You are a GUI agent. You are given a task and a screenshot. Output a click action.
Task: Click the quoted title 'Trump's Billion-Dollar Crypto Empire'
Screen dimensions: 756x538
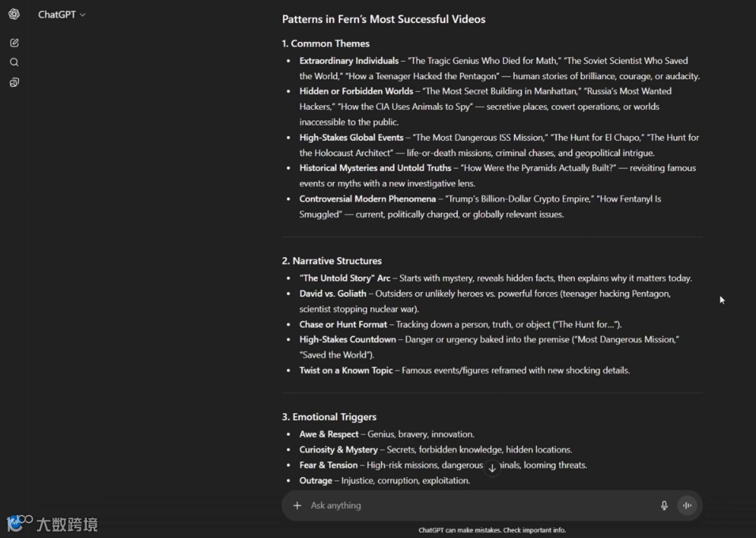519,199
